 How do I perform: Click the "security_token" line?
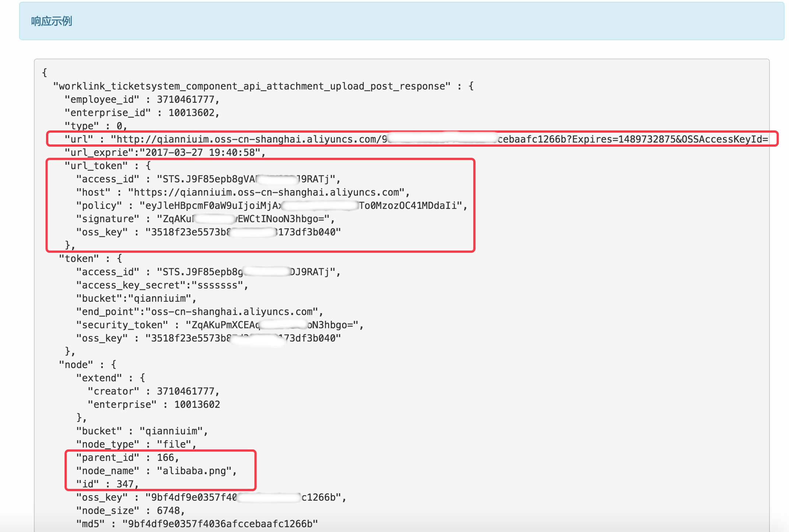click(220, 325)
